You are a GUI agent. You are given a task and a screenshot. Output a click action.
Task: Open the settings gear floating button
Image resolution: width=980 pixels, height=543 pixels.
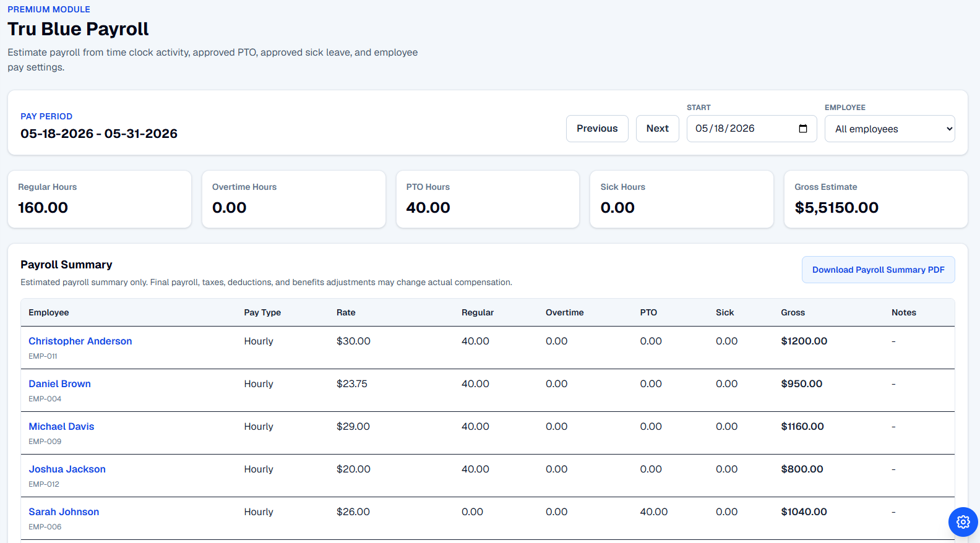[x=963, y=522]
